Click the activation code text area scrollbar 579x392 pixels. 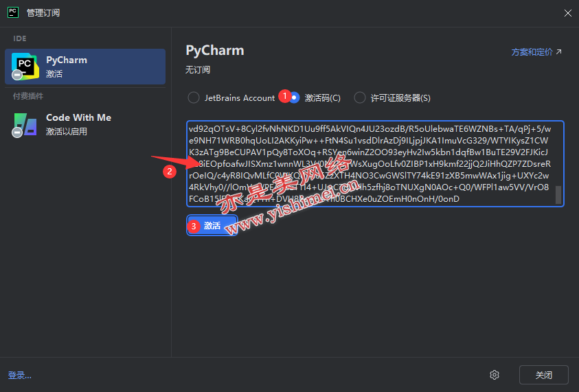pyautogui.click(x=558, y=194)
